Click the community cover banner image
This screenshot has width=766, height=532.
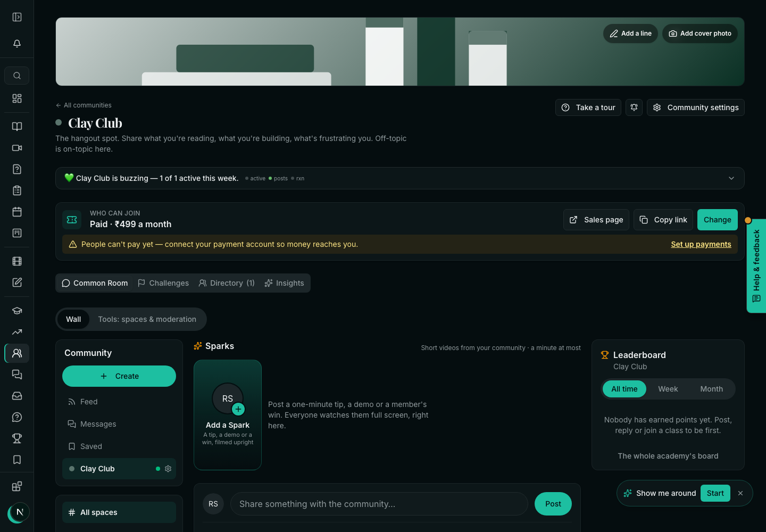click(400, 52)
